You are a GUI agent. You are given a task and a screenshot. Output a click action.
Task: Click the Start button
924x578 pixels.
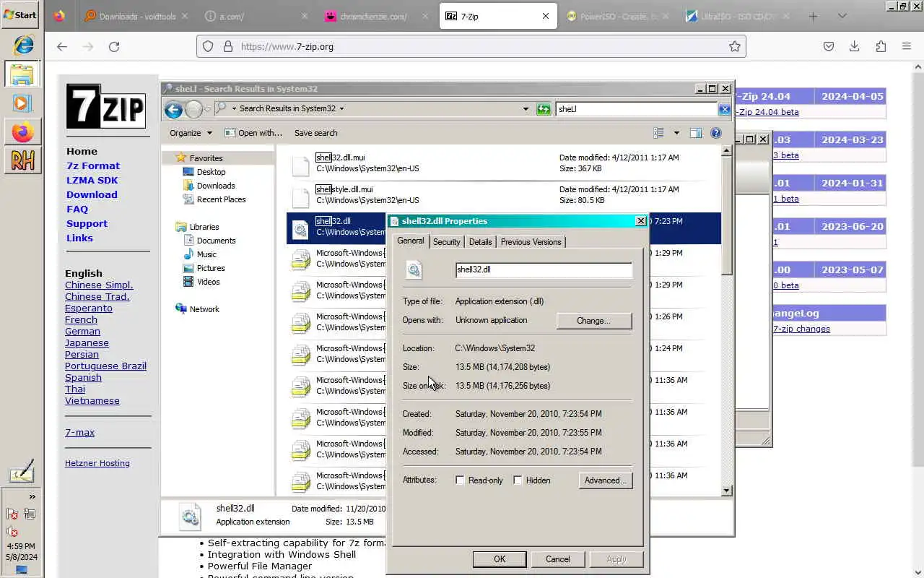(x=20, y=14)
